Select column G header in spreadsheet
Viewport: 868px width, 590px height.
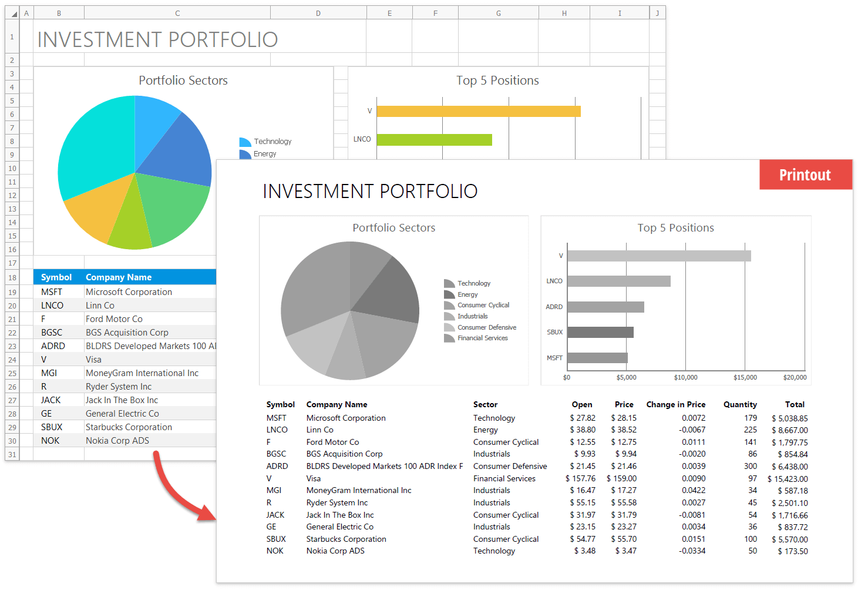point(498,13)
